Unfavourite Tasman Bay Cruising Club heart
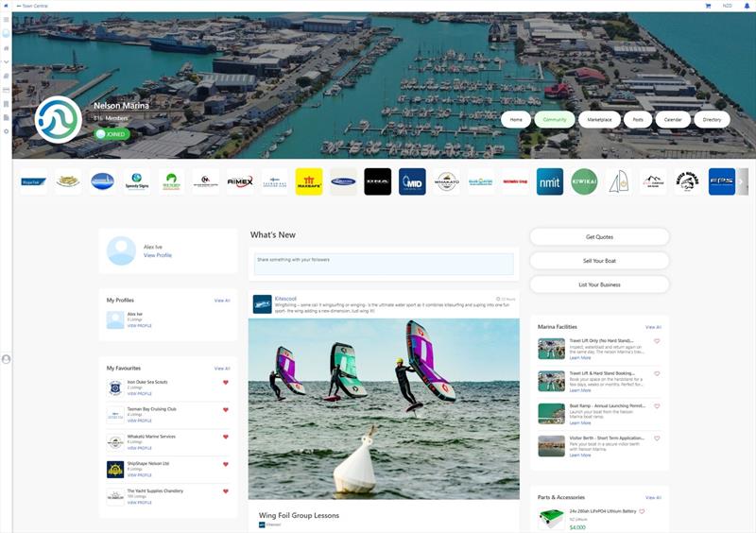 [225, 410]
